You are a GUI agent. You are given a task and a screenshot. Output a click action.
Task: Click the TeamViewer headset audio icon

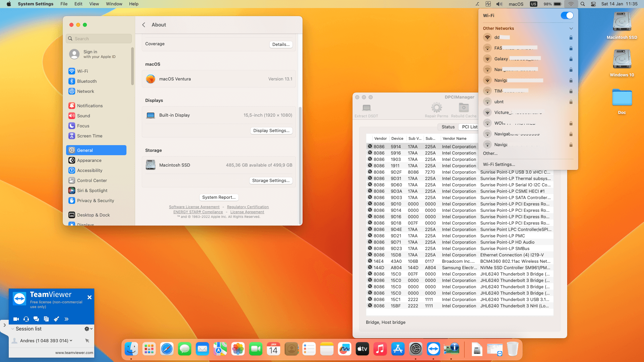coord(26,319)
